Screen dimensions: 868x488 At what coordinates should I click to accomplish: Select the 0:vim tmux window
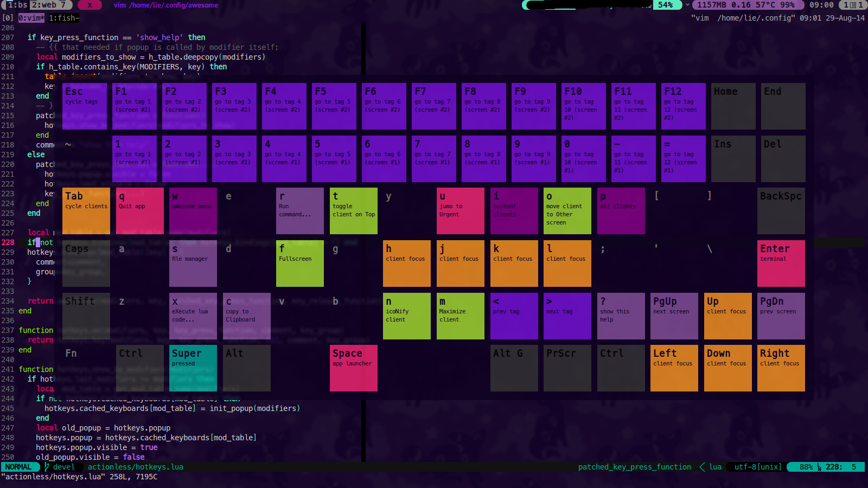click(31, 18)
